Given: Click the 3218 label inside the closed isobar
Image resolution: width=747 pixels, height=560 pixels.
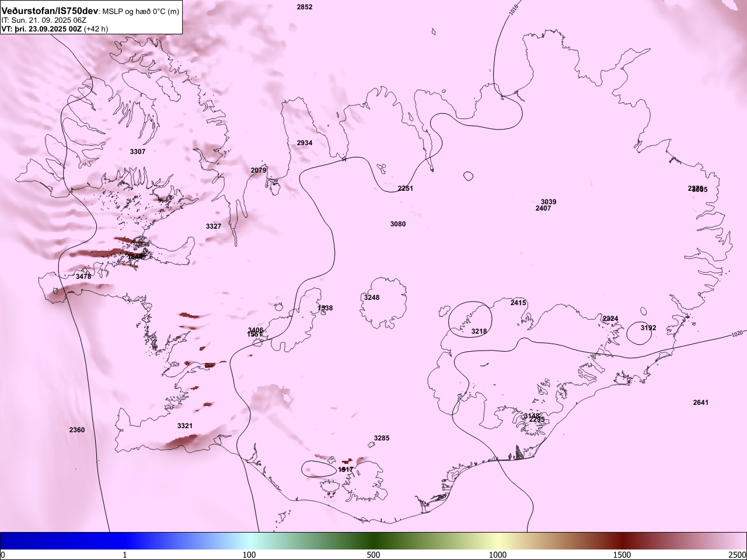Looking at the screenshot, I should [x=479, y=331].
